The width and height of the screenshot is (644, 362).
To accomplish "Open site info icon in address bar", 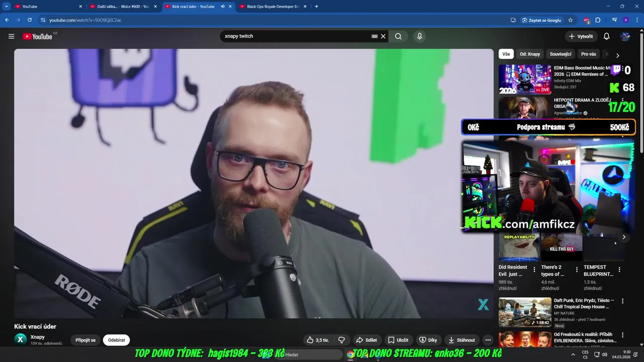I will (43, 20).
